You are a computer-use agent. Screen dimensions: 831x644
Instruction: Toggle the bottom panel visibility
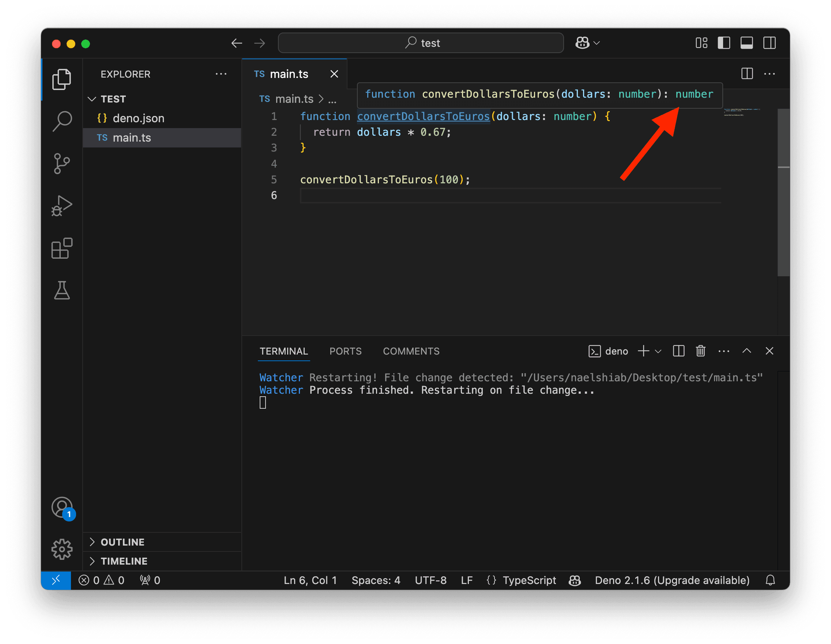pos(747,43)
